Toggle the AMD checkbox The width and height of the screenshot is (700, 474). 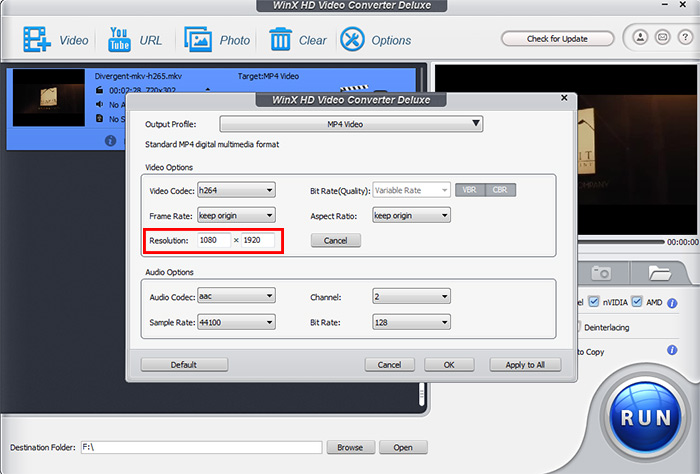pyautogui.click(x=637, y=302)
